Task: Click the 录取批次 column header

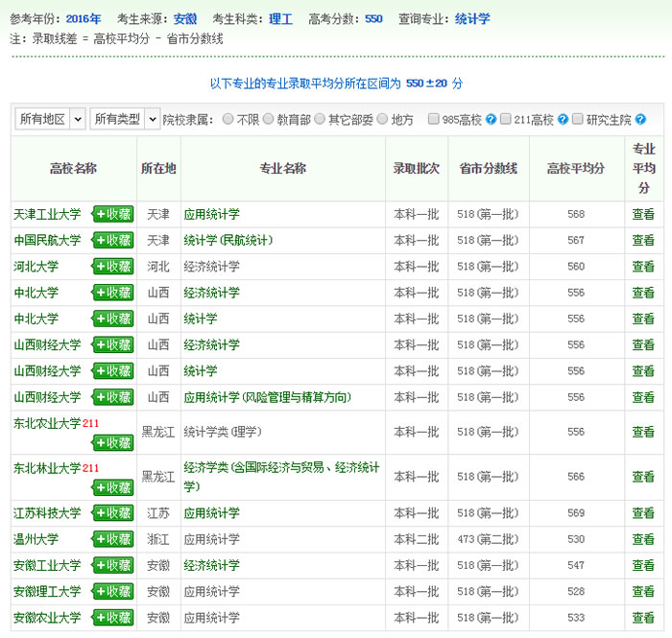Action: 416,168
